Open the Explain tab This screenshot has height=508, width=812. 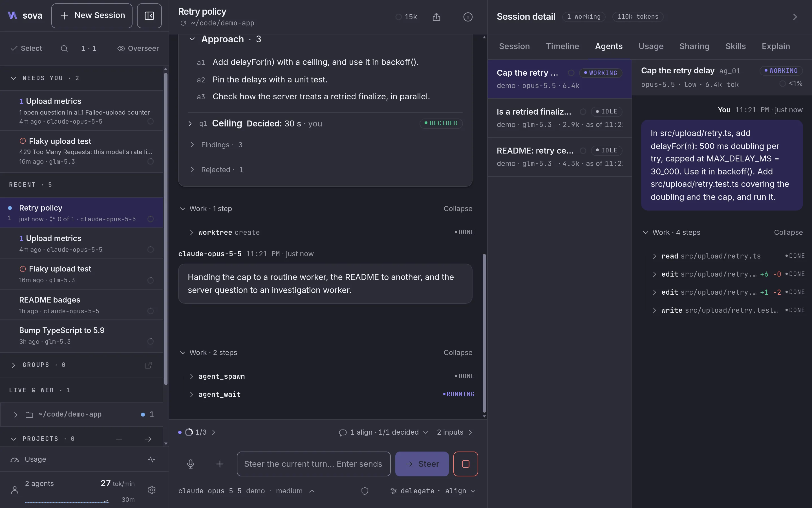(x=775, y=46)
